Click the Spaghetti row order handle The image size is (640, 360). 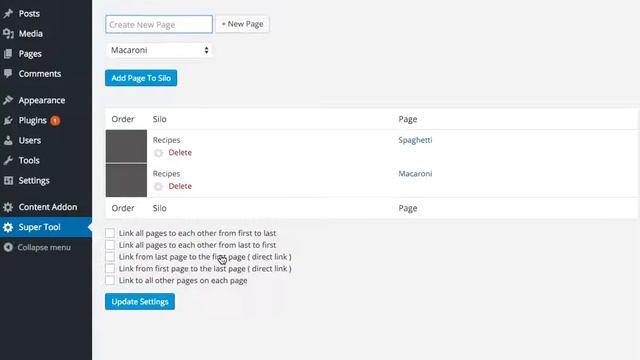[x=126, y=146]
